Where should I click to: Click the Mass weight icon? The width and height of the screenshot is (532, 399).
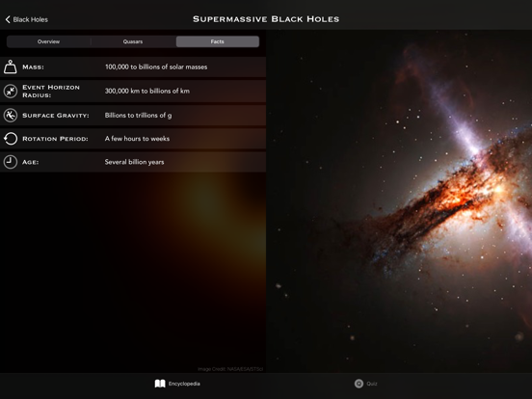(11, 66)
